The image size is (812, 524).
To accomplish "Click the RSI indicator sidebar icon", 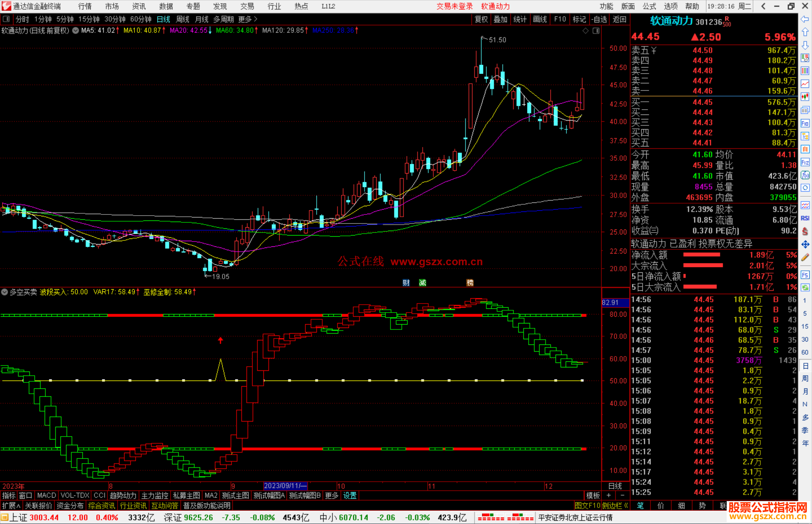I will pyautogui.click(x=805, y=218).
